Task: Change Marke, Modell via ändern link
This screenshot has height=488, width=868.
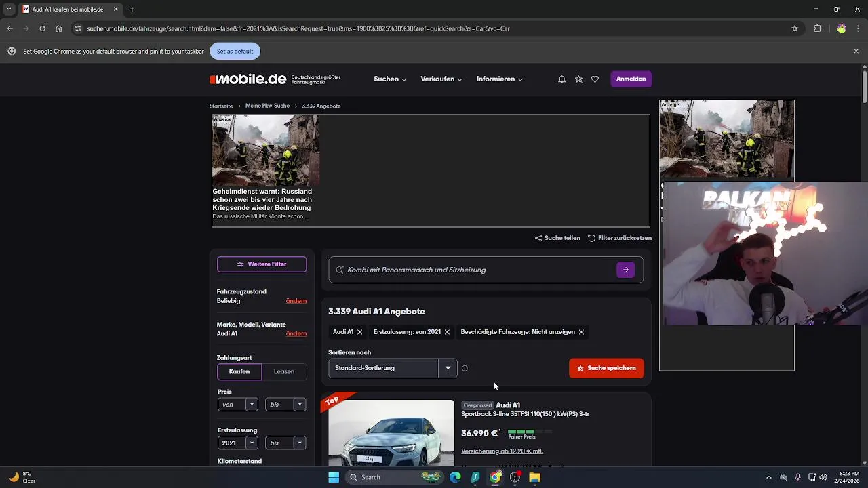Action: coord(296,334)
